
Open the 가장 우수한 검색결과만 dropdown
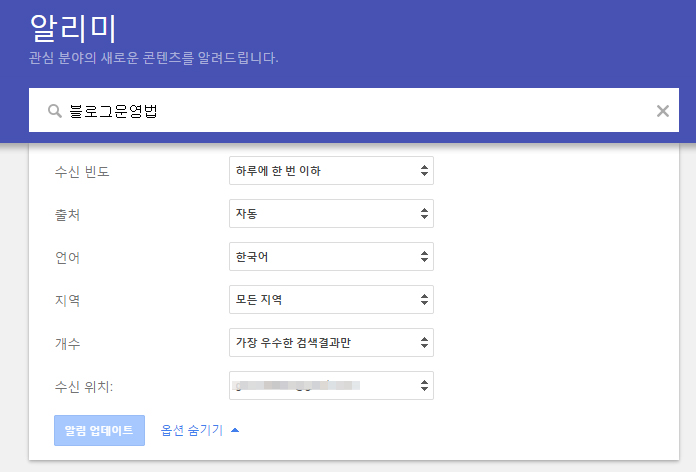[x=330, y=343]
